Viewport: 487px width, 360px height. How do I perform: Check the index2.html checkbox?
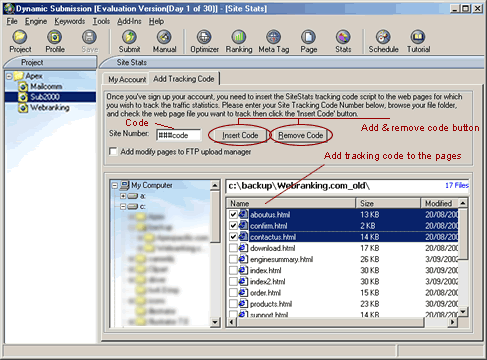click(x=233, y=282)
